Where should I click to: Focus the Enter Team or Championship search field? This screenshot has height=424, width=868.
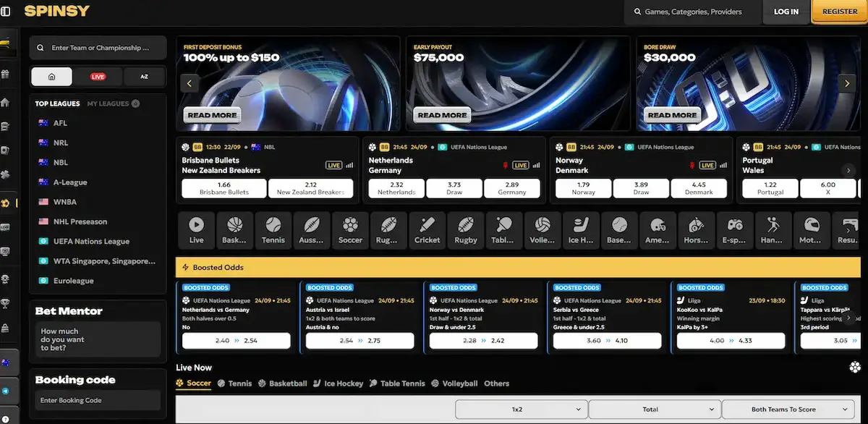coord(98,48)
